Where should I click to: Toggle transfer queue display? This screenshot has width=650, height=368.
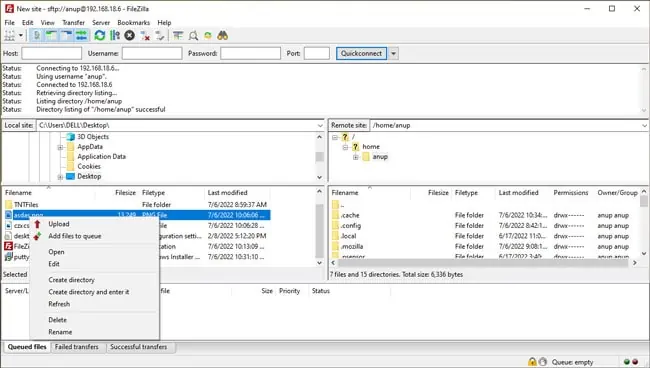point(81,36)
